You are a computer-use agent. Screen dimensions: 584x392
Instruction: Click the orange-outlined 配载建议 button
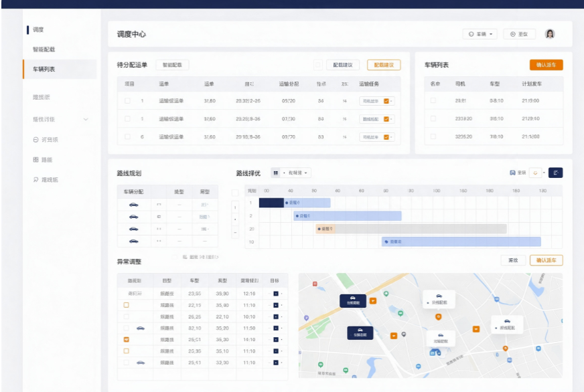(x=384, y=65)
